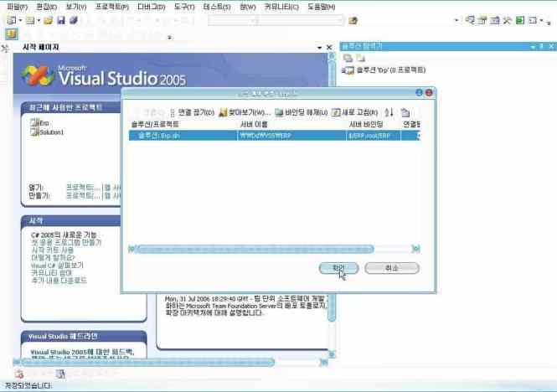This screenshot has height=392, width=557.
Task: Open Solution Explorer window position dropdown
Action: click(533, 47)
